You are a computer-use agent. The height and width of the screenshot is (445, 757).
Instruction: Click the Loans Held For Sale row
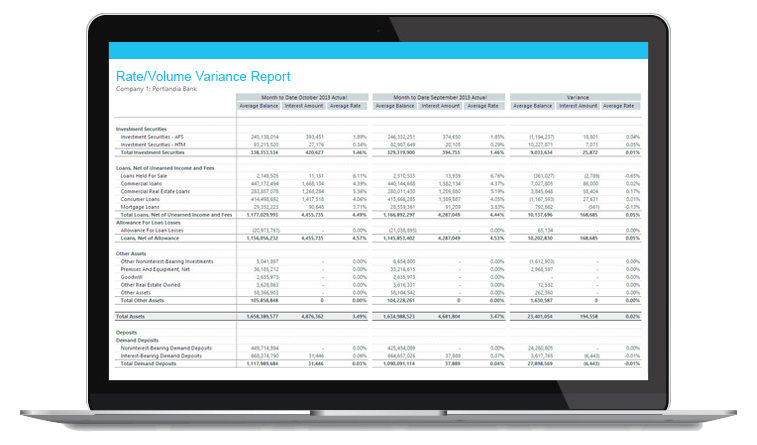tap(144, 176)
